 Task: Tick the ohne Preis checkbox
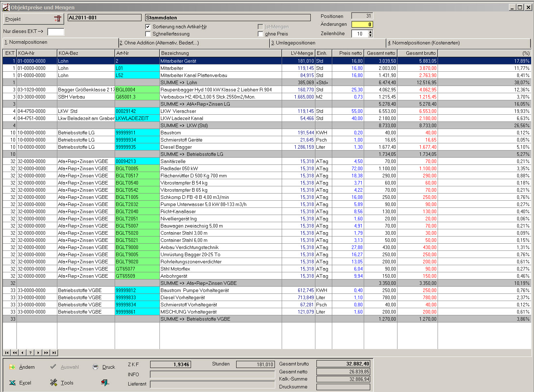pos(261,34)
